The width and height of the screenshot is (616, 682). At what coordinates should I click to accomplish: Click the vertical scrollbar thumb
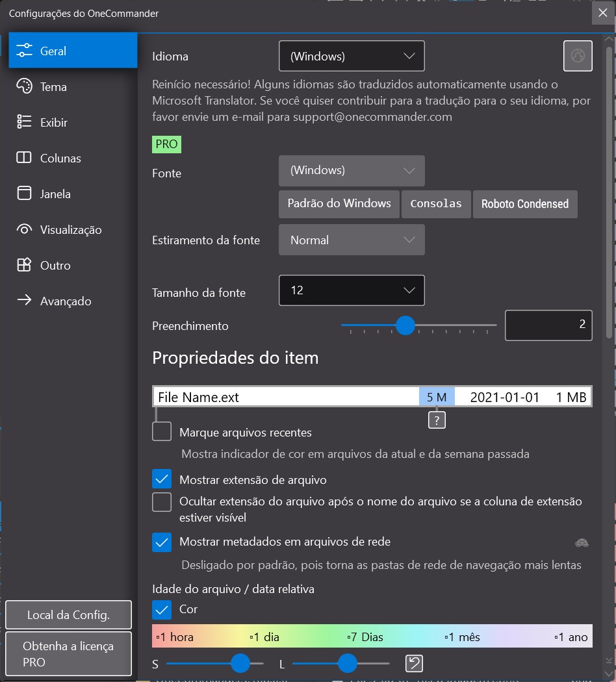pos(609,192)
